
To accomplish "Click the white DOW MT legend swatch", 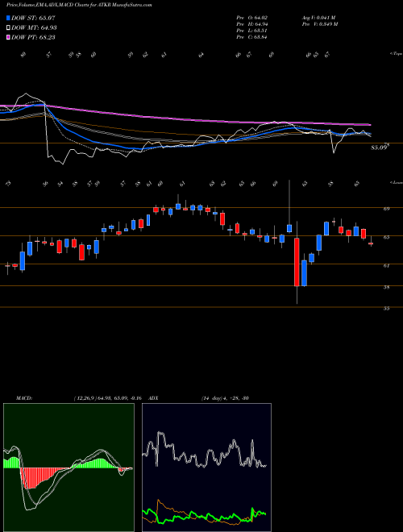I will (9, 28).
